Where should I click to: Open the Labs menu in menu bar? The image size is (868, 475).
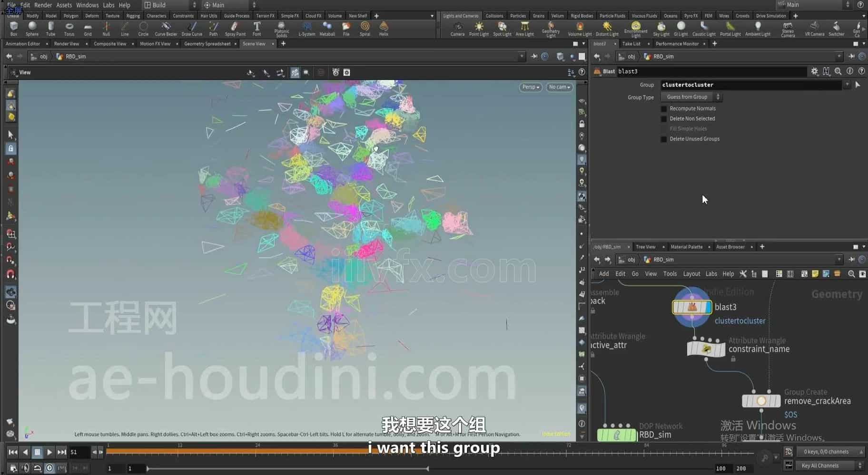pos(108,5)
